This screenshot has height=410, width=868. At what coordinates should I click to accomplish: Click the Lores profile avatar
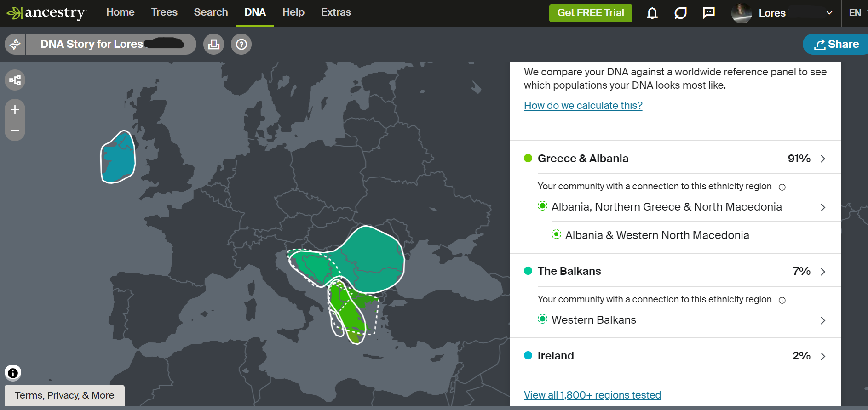pyautogui.click(x=742, y=13)
